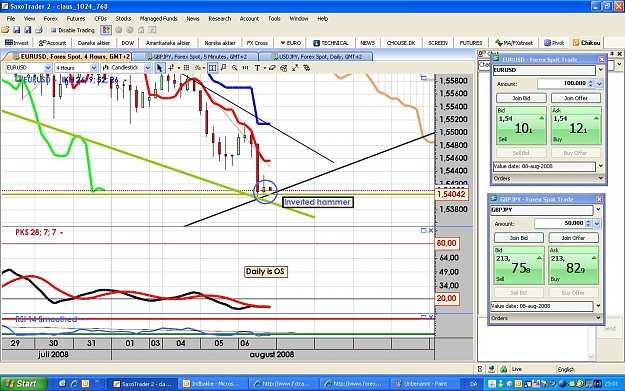The width and height of the screenshot is (625, 391).
Task: Select the arrow pointer tool
Action: (159, 68)
